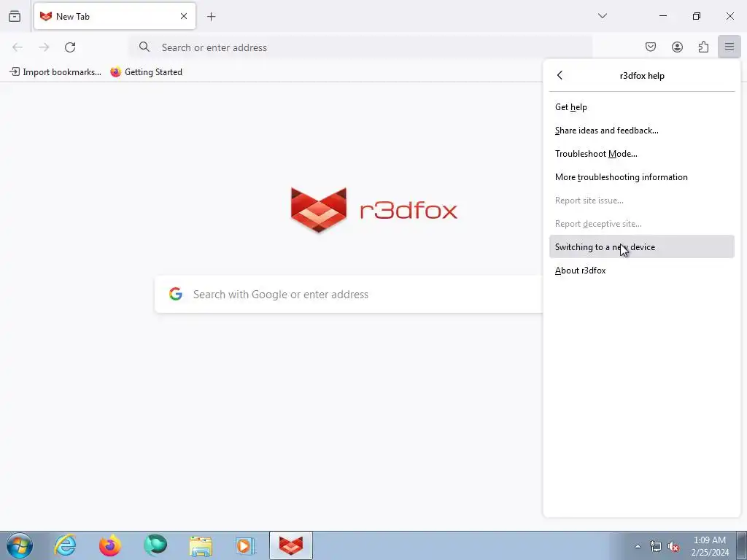This screenshot has height=560, width=747.
Task: Launch Troubleshoot Mode
Action: (x=642, y=154)
